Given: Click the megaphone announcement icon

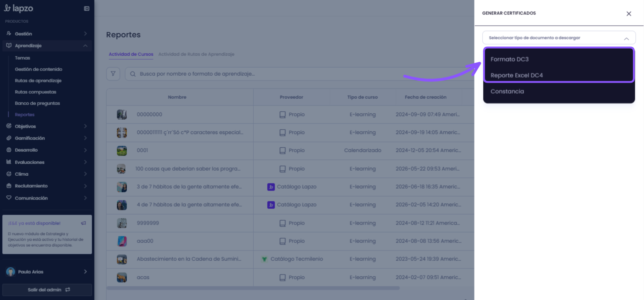Looking at the screenshot, I should [x=83, y=223].
